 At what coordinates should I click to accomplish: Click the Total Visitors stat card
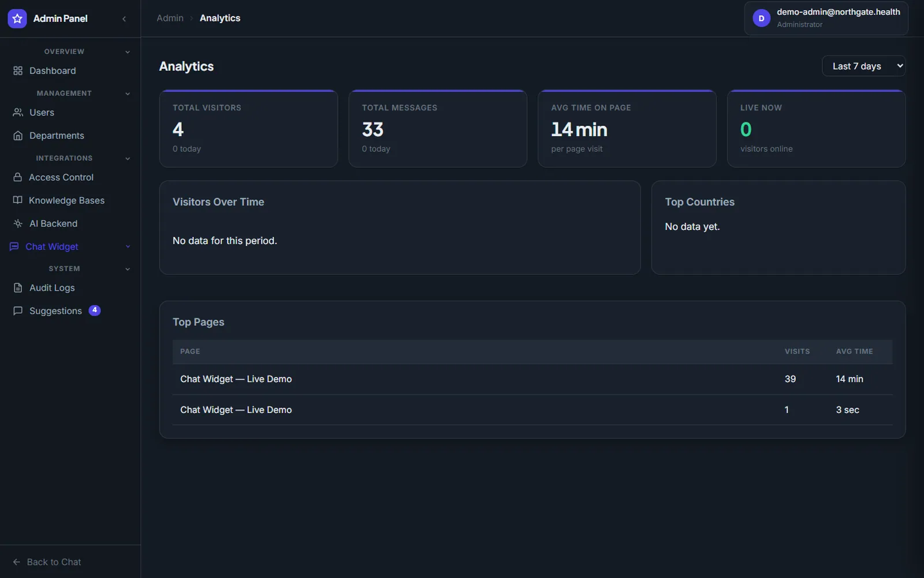tap(248, 128)
